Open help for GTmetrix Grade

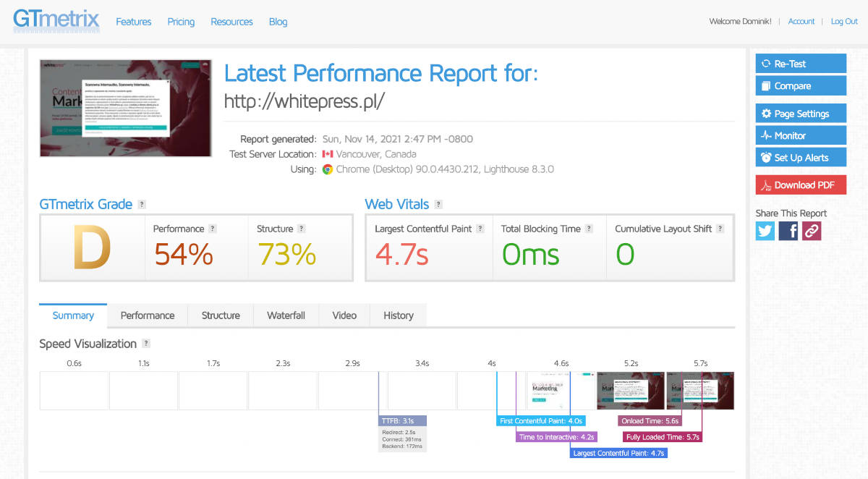point(142,205)
